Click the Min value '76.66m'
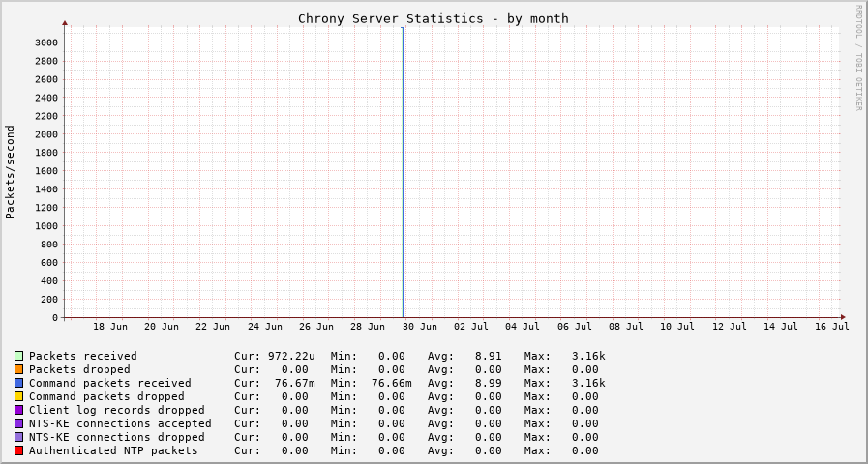Screen dimensions: 868x464 392,383
